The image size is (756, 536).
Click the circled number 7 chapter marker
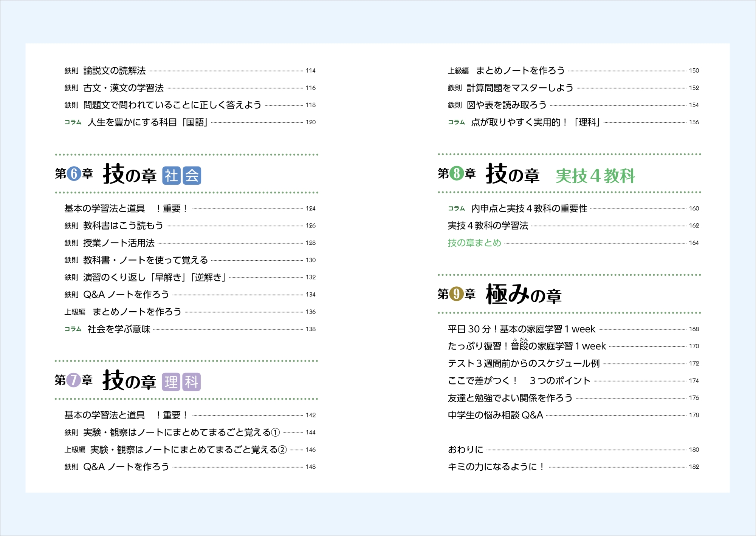click(74, 380)
